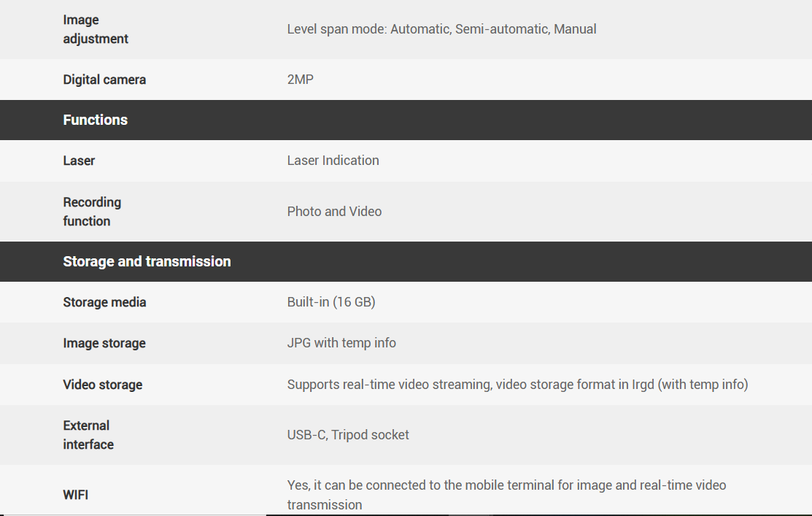812x516 pixels.
Task: Click the "Storage and transmission" section header
Action: coord(147,261)
